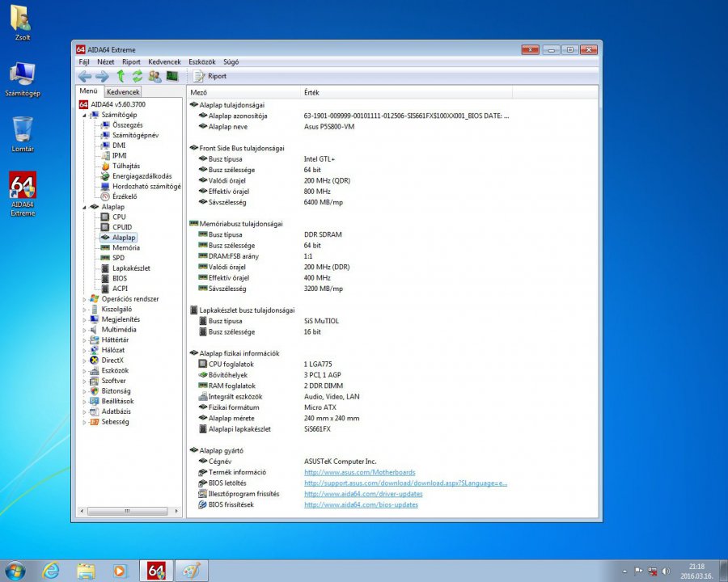Screen dimensions: 728x582
Task: Open the Eszközök menu
Action: point(202,61)
